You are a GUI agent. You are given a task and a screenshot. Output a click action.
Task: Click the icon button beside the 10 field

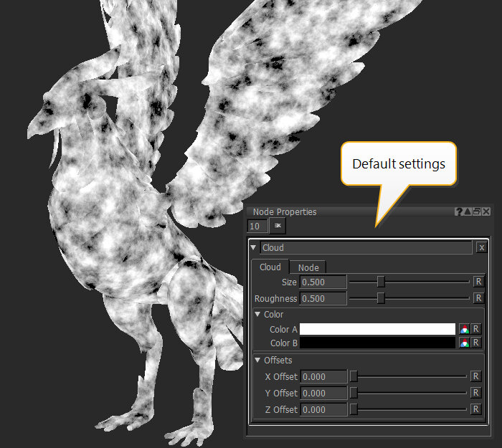click(278, 226)
